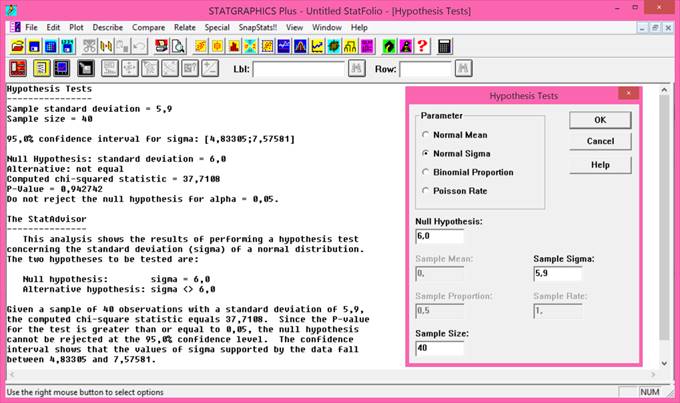Click the Undo arrow icon
The image size is (680, 403).
[x=139, y=46]
